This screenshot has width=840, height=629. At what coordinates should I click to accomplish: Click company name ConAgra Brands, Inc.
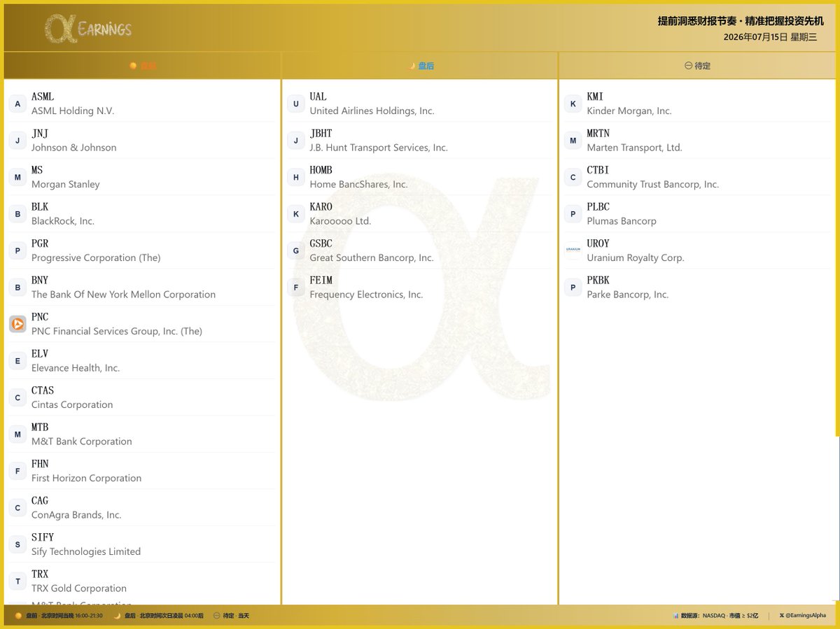pos(76,515)
